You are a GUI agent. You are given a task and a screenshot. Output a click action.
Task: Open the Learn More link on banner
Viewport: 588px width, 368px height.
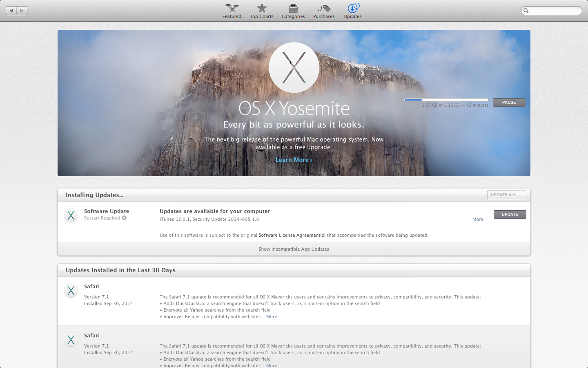click(294, 160)
